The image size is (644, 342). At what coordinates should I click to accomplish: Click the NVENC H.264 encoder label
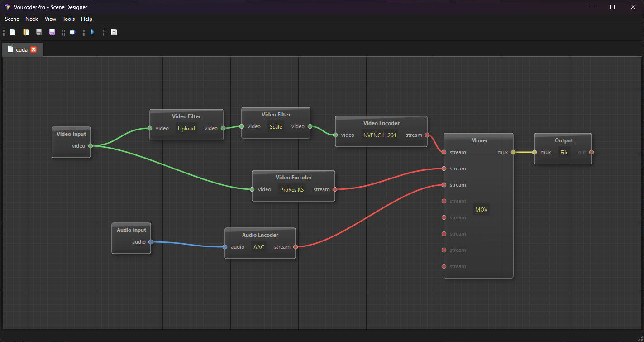pyautogui.click(x=380, y=135)
